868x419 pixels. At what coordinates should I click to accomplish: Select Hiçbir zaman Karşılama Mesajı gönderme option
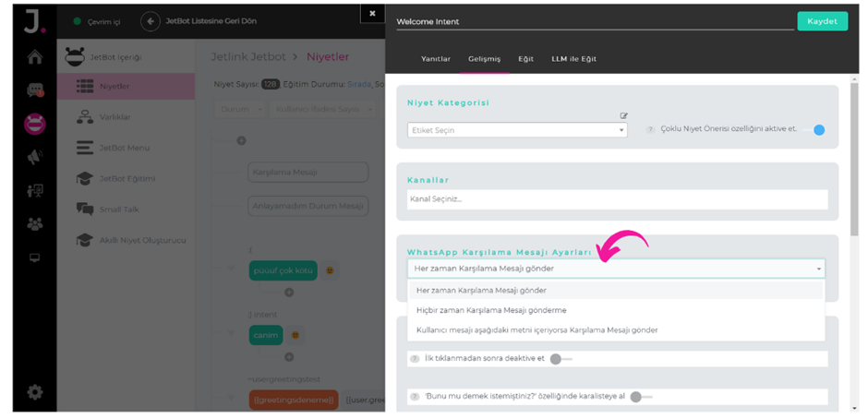616,310
